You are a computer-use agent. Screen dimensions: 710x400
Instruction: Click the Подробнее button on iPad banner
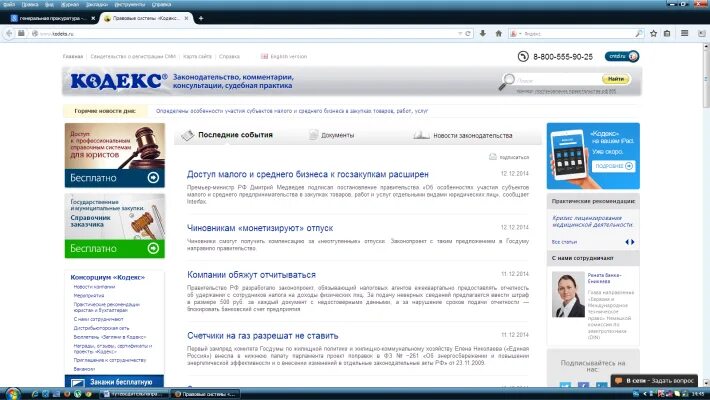pos(614,166)
